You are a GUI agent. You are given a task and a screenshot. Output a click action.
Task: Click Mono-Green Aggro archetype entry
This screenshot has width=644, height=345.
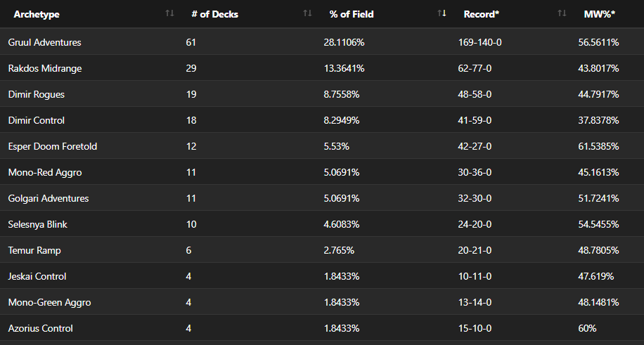(49, 303)
